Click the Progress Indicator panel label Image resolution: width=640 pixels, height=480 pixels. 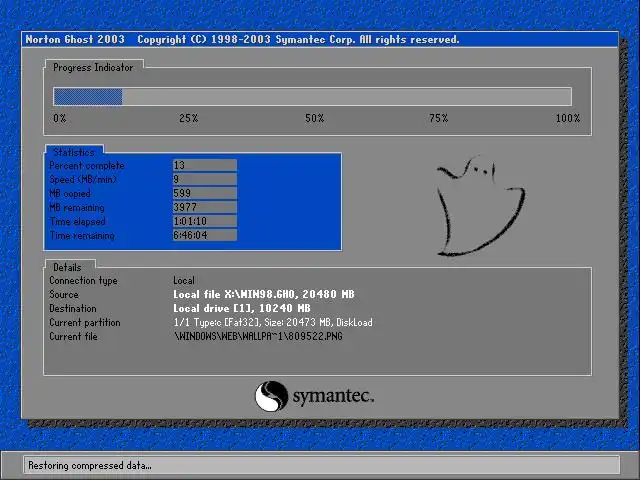coord(93,68)
